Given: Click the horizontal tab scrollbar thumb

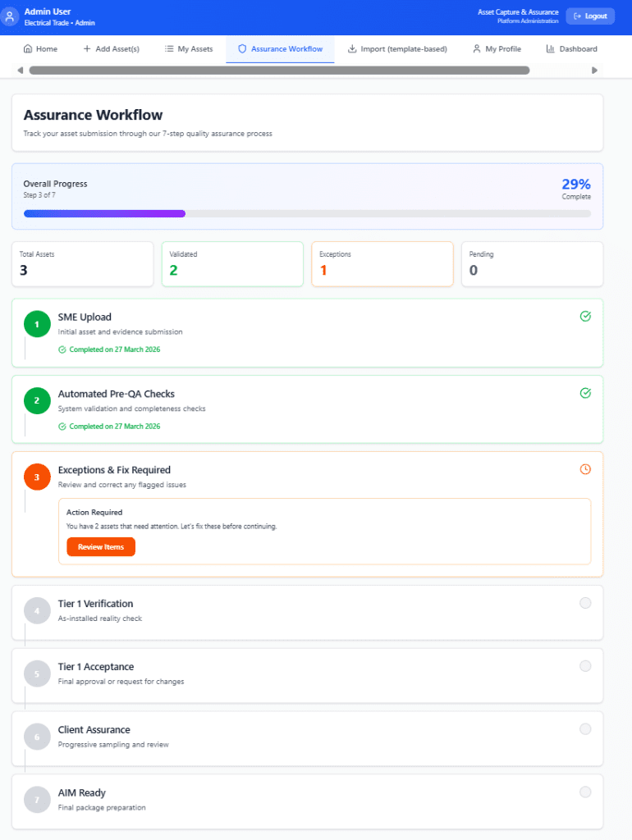Looking at the screenshot, I should pyautogui.click(x=279, y=71).
